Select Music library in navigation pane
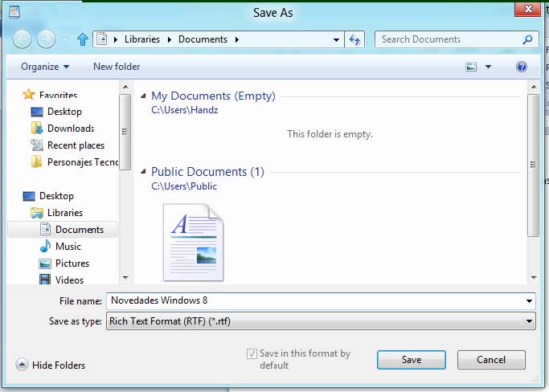549x392 pixels. tap(68, 247)
